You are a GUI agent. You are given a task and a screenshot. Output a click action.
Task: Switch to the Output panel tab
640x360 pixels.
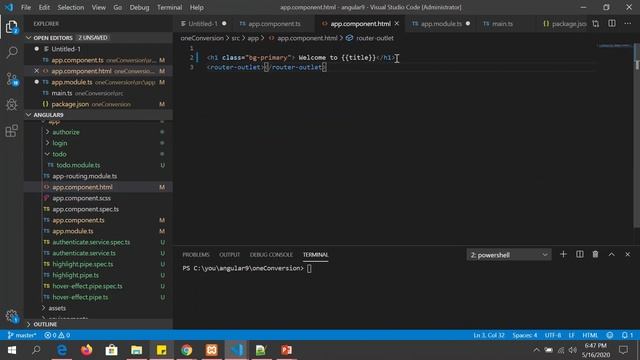click(229, 255)
